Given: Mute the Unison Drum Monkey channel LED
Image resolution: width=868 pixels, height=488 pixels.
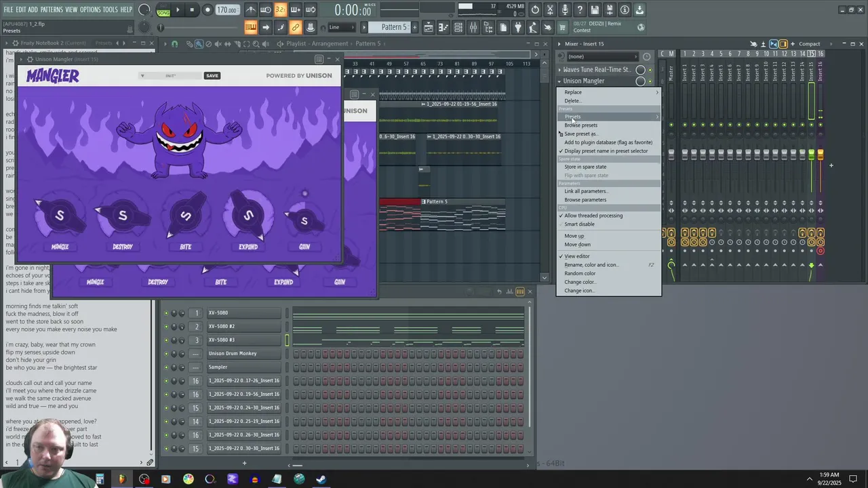Looking at the screenshot, I should 166,354.
